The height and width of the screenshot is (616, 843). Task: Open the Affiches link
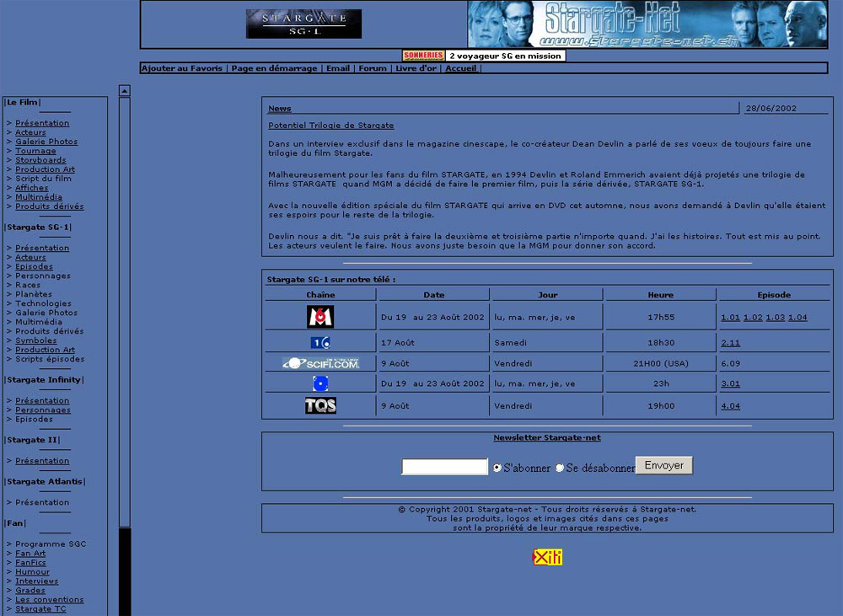pyautogui.click(x=32, y=188)
